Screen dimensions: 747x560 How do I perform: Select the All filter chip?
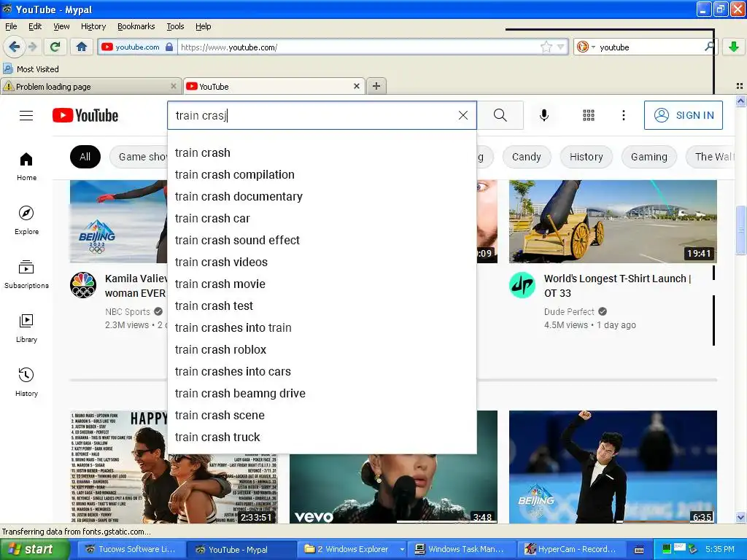(x=85, y=157)
